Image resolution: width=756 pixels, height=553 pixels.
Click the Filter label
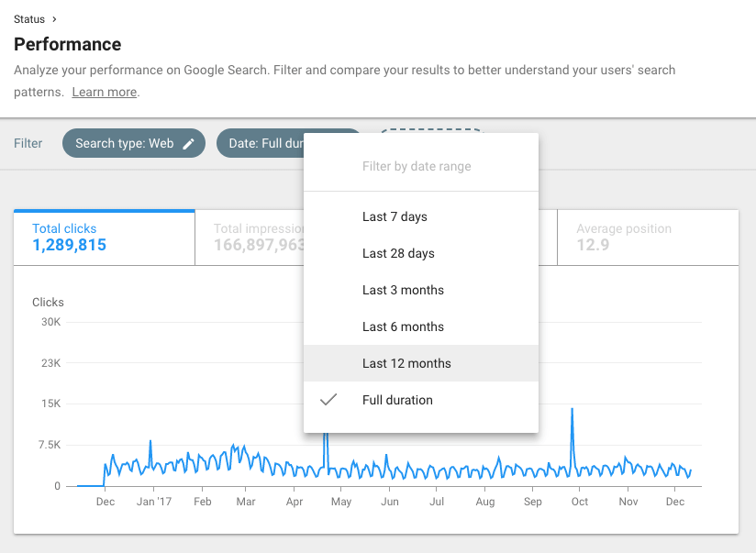pyautogui.click(x=28, y=143)
